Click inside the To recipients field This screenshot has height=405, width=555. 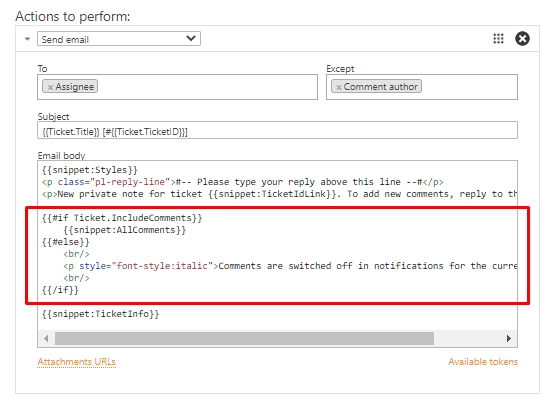click(x=207, y=87)
